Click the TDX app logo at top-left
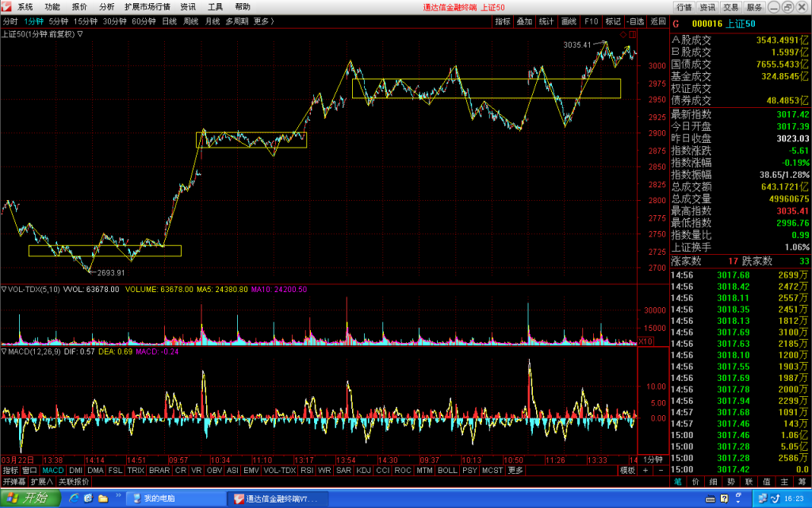The height and width of the screenshot is (508, 812). pyautogui.click(x=6, y=6)
